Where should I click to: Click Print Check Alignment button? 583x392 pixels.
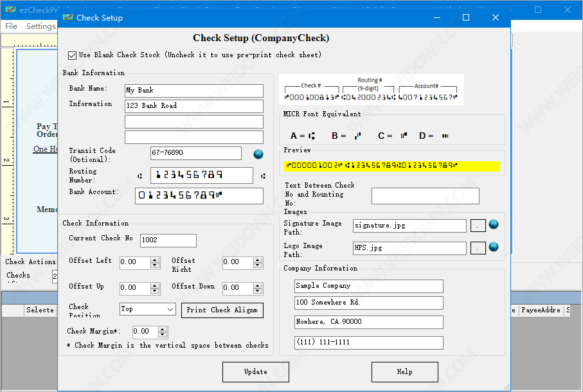(x=222, y=310)
